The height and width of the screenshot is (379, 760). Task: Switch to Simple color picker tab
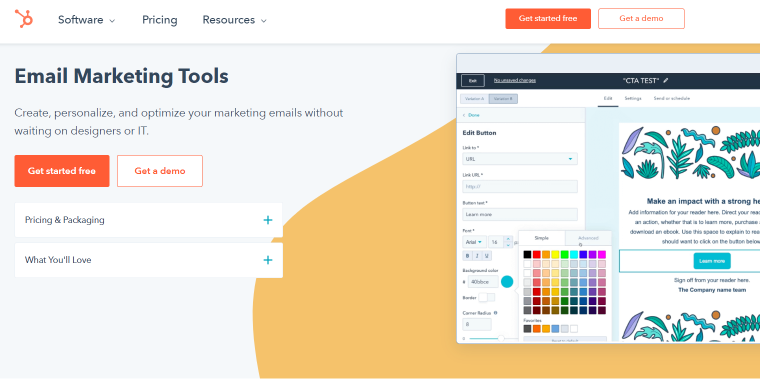pos(541,238)
